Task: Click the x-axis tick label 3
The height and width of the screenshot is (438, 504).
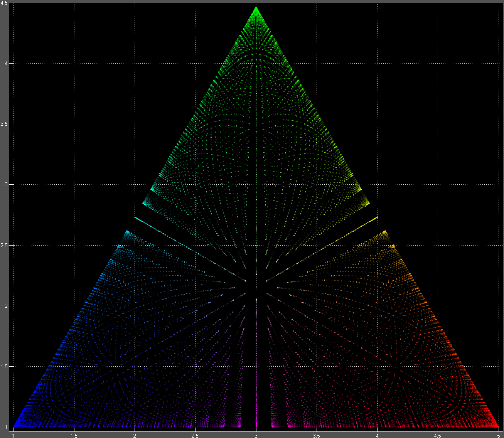Action: pyautogui.click(x=256, y=435)
